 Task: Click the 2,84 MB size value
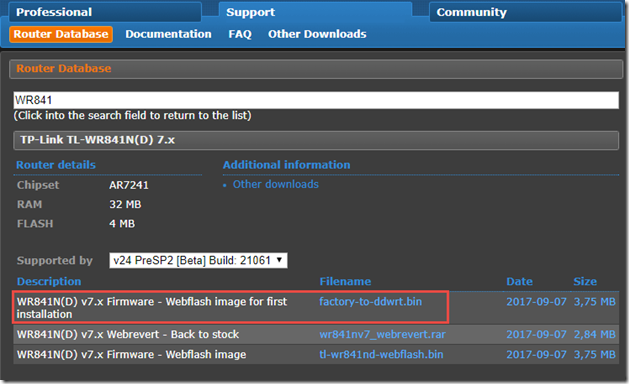point(595,334)
